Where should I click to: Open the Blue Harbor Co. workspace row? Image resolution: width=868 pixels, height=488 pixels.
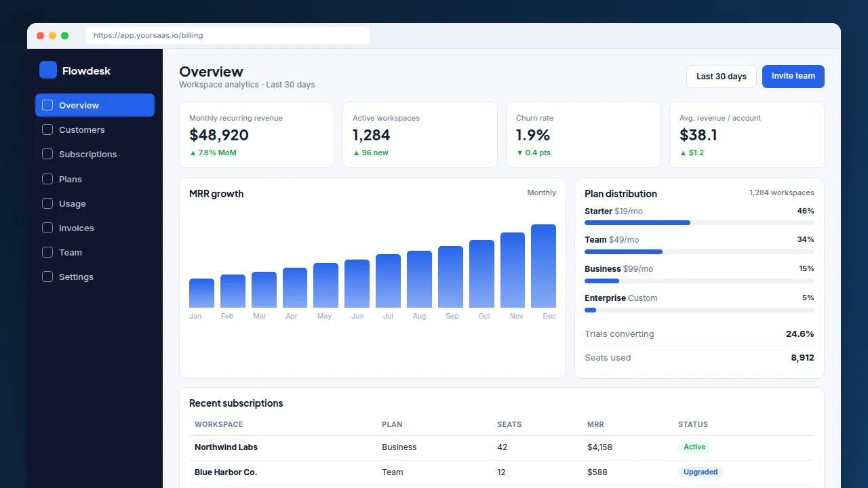502,472
